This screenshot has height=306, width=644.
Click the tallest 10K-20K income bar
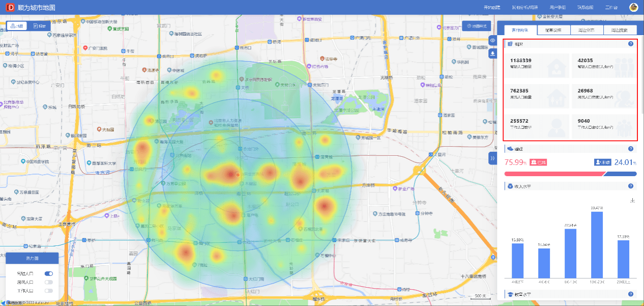coord(597,244)
